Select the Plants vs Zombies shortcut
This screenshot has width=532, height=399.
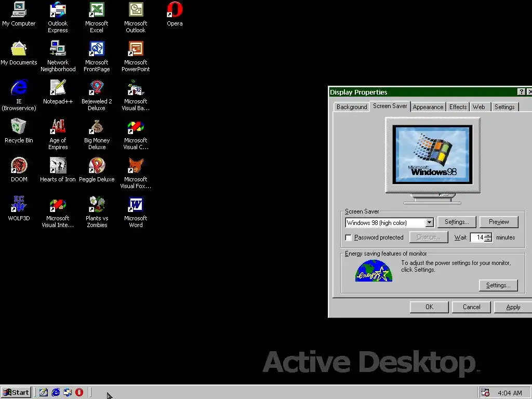click(97, 212)
